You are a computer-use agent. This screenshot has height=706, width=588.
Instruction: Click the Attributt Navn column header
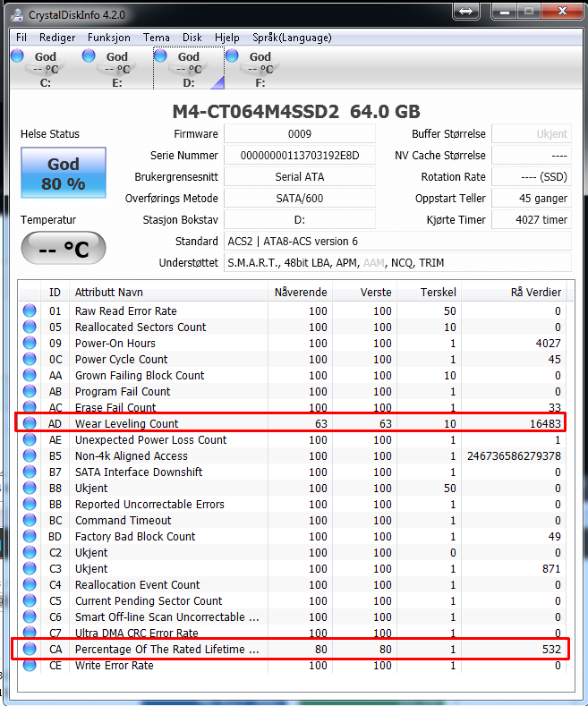point(168,293)
